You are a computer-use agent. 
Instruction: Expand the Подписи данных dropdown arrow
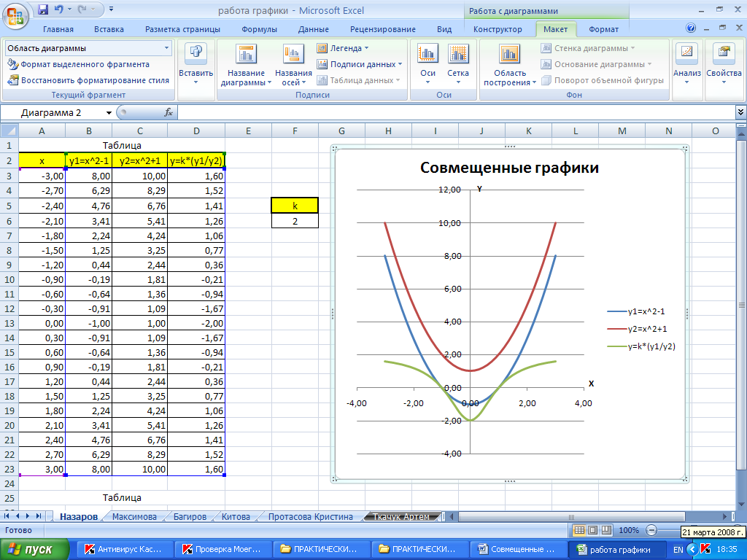(x=400, y=64)
